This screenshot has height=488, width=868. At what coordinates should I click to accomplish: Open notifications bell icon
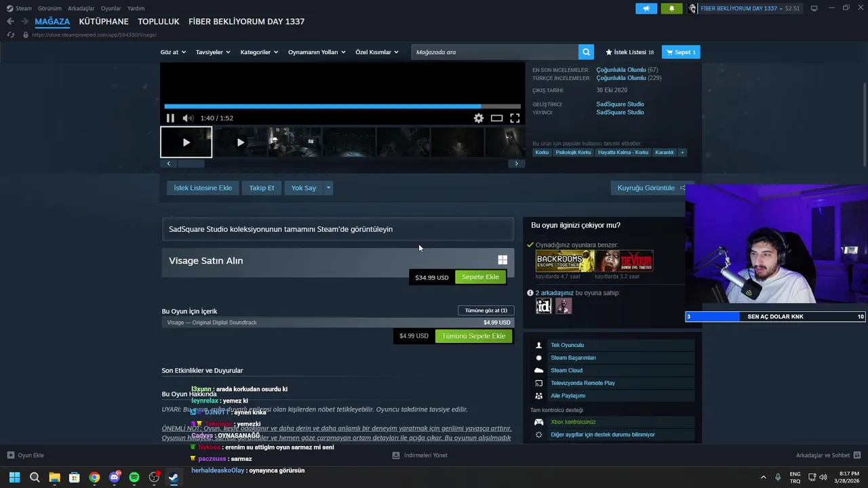point(671,8)
